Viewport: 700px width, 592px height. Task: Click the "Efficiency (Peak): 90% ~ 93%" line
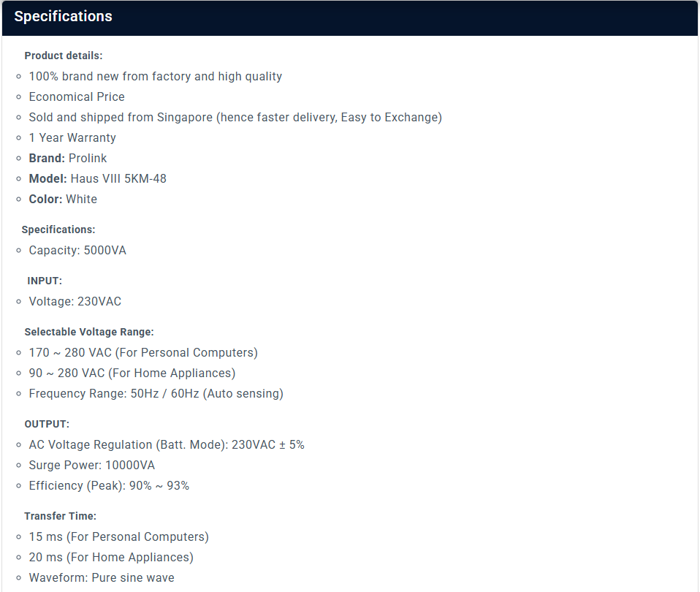tap(109, 485)
